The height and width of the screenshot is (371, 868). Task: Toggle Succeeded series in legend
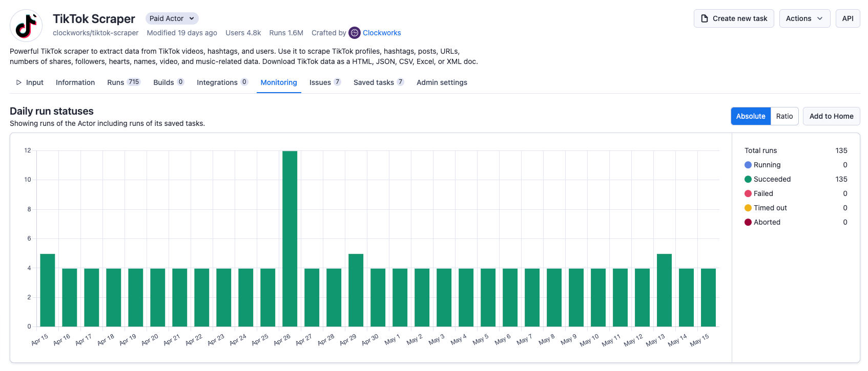768,179
